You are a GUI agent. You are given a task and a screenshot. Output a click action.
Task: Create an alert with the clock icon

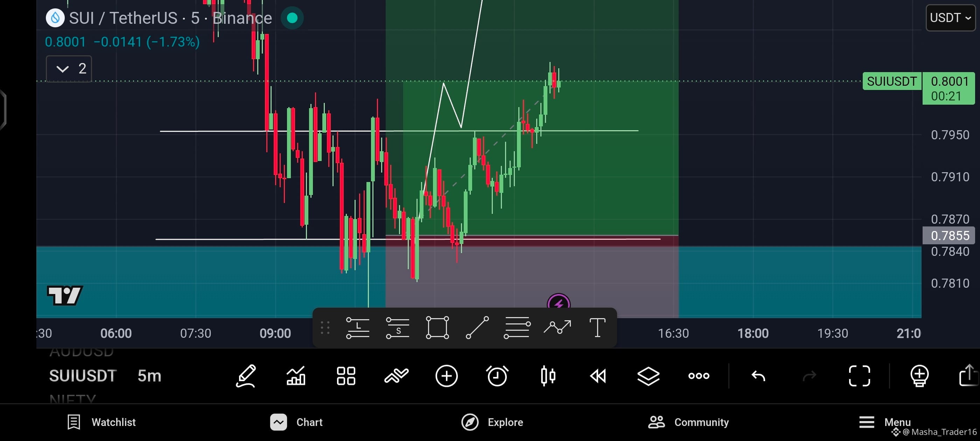[x=497, y=376]
